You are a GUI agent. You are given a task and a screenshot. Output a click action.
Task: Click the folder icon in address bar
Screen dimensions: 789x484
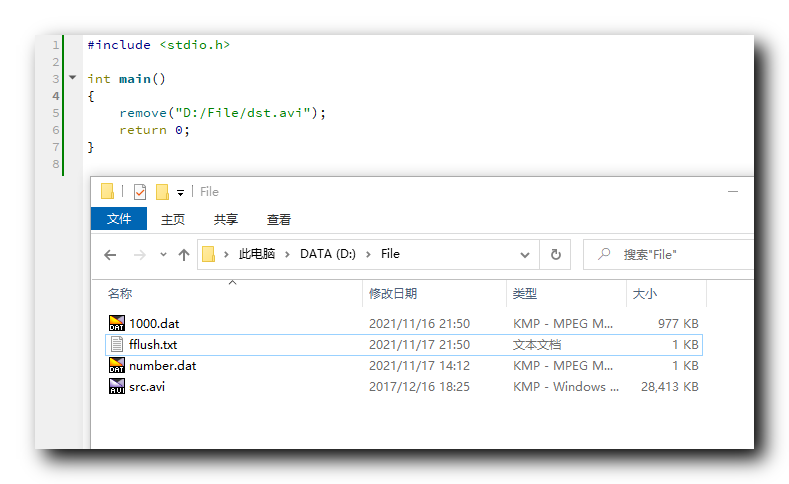click(x=208, y=254)
